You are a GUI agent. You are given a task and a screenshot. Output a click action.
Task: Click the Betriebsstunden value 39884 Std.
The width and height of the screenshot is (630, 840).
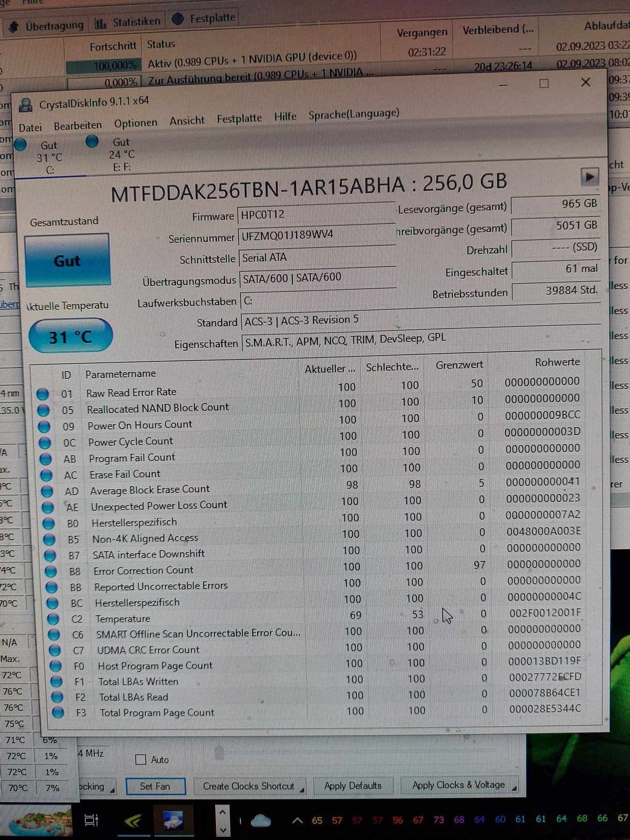point(556,290)
